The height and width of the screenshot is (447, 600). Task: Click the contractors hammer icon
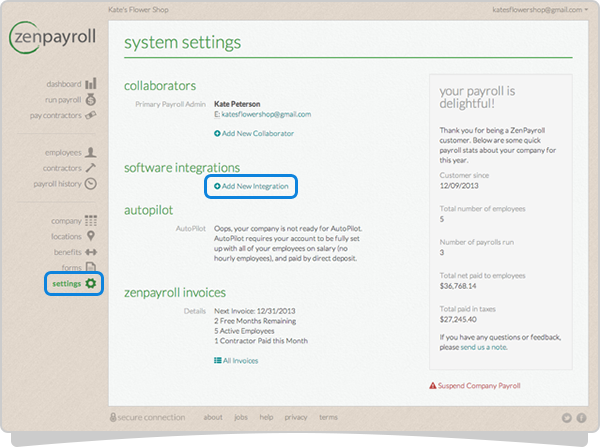tap(91, 168)
